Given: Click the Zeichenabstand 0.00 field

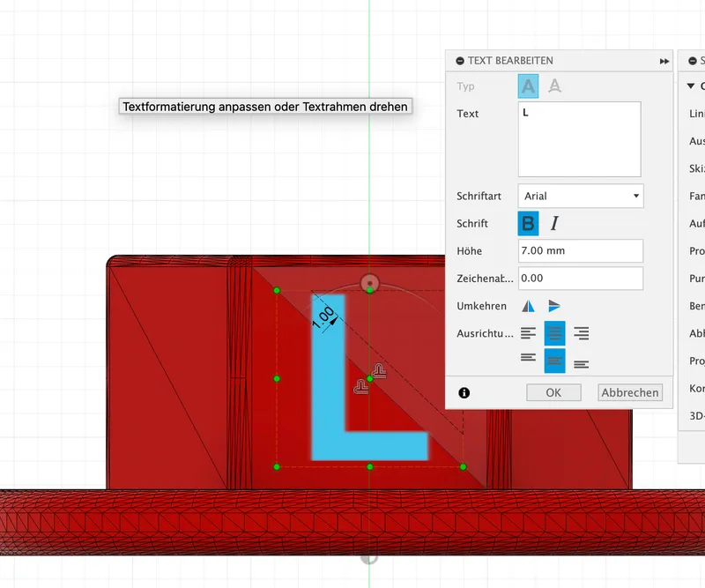Looking at the screenshot, I should [581, 278].
